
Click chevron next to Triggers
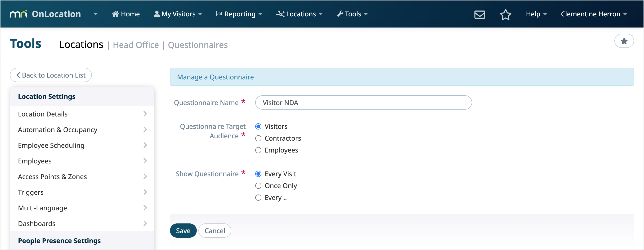click(x=145, y=192)
